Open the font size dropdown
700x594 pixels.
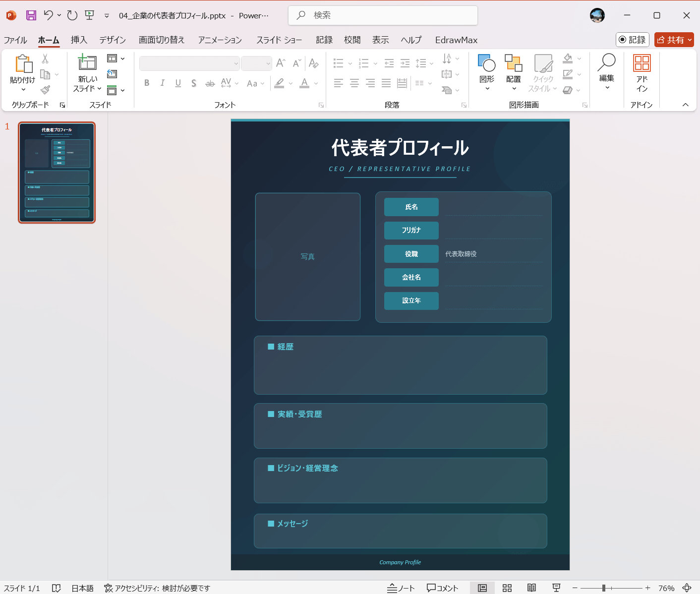(268, 63)
